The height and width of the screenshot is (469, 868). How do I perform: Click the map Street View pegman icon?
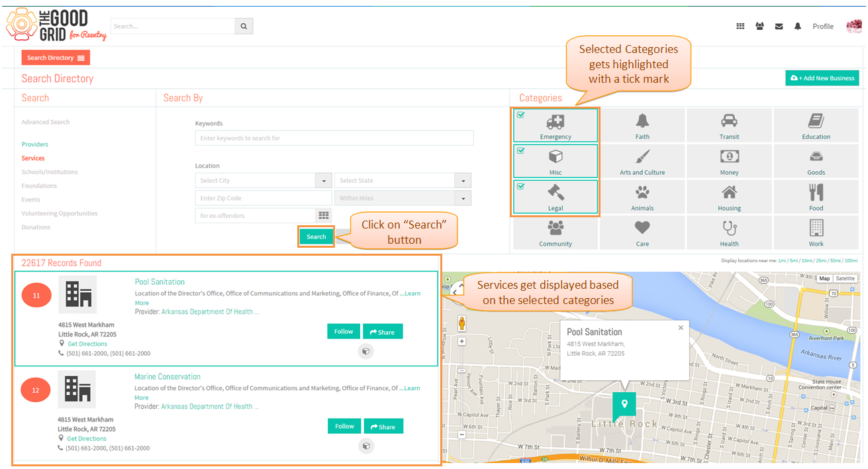(x=461, y=323)
